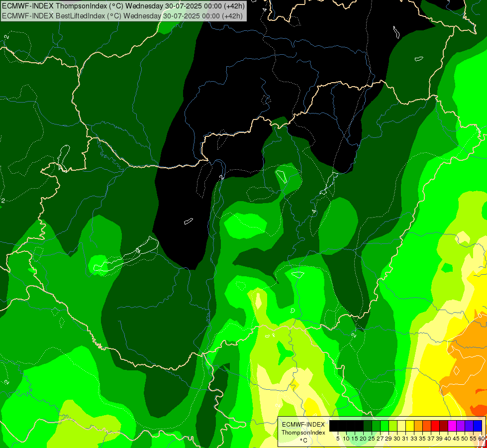
Task: Click the ECMWF-INDEX label inside the legend box
Action: pyautogui.click(x=303, y=425)
